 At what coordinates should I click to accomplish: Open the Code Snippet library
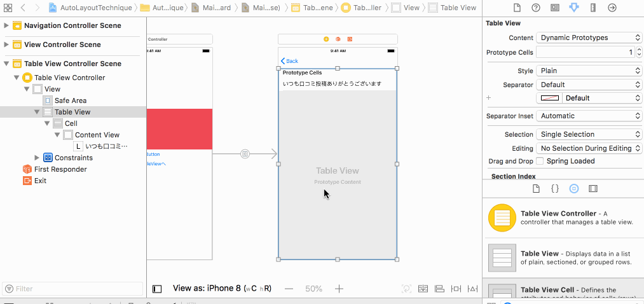point(555,188)
